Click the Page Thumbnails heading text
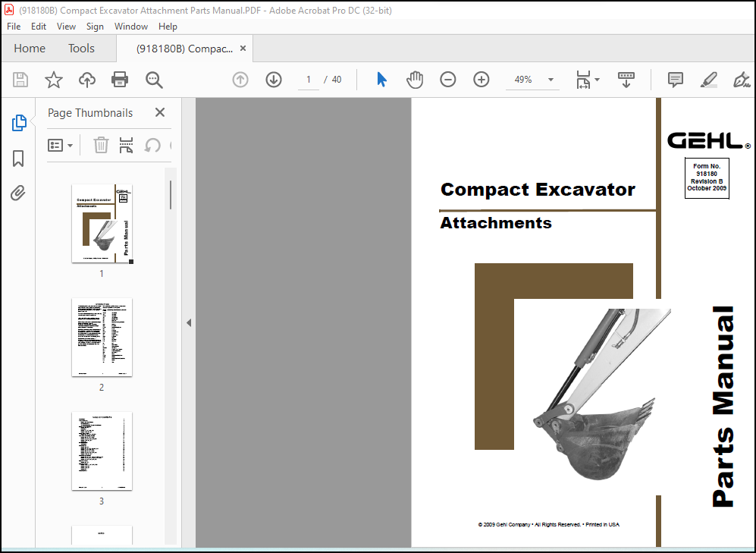Viewport: 756px width, 553px height. pyautogui.click(x=90, y=113)
